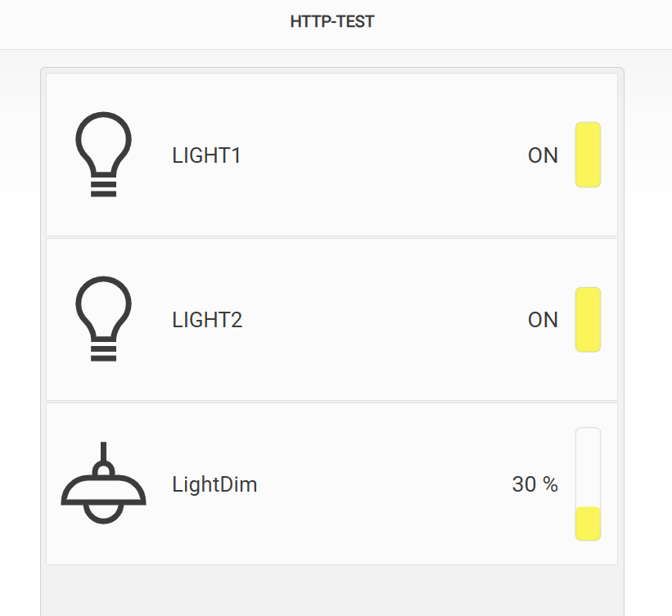Click the empty gray area below the LightDim row
This screenshot has height=616, width=672.
click(332, 591)
